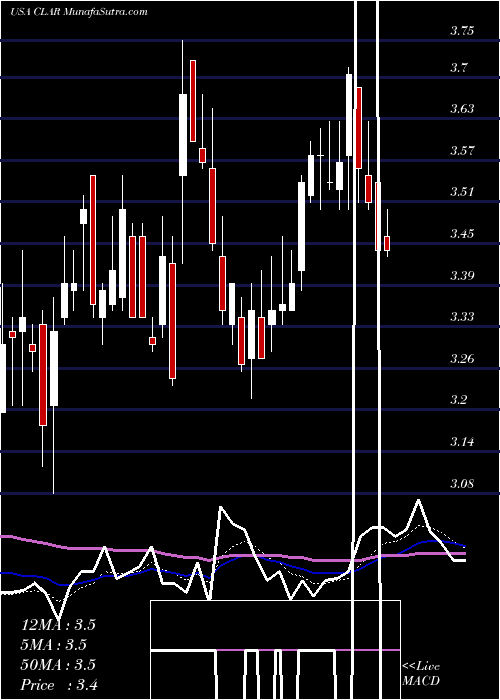Click the '5MA : 3.5' readout
This screenshot has height=700, width=500.
[54, 645]
